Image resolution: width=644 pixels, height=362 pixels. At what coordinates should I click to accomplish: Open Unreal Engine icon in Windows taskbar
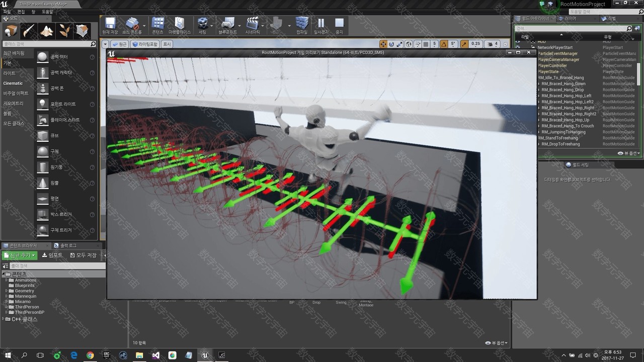(x=205, y=355)
